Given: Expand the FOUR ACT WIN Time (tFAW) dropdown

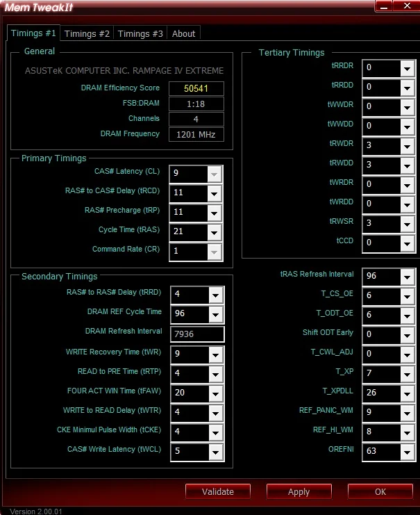Looking at the screenshot, I should pyautogui.click(x=215, y=393).
